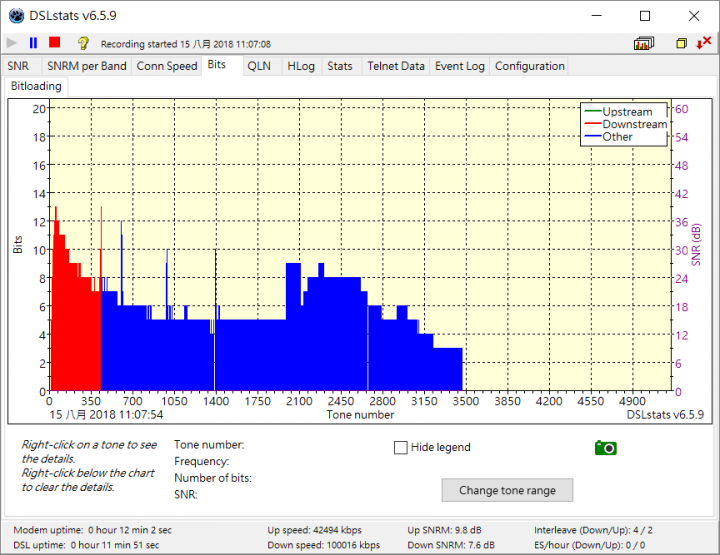The width and height of the screenshot is (720, 555).
Task: Go to the Stats tab
Action: point(340,66)
